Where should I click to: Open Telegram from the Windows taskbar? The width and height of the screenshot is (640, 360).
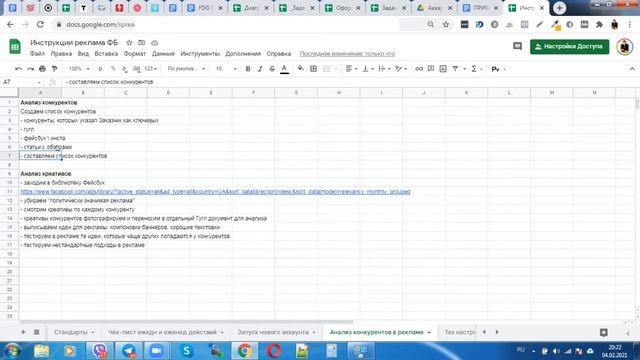click(x=129, y=351)
